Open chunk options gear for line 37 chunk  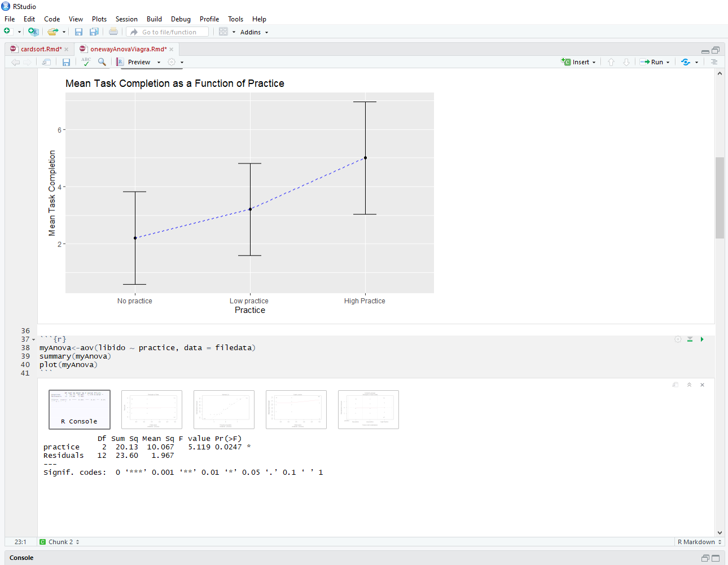(x=678, y=339)
